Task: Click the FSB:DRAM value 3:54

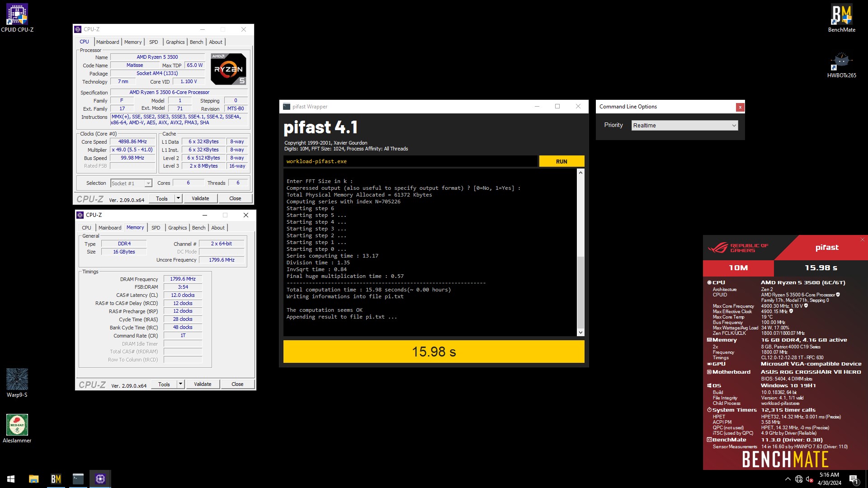Action: coord(183,287)
